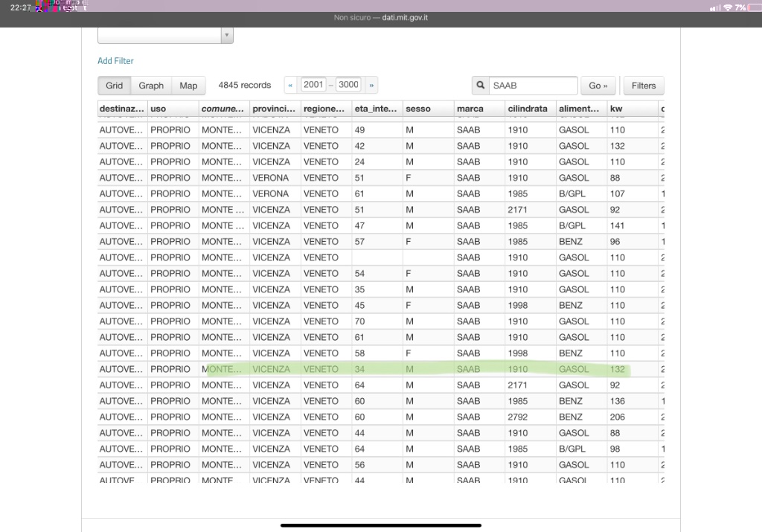Select kw cell 136

tap(633, 401)
